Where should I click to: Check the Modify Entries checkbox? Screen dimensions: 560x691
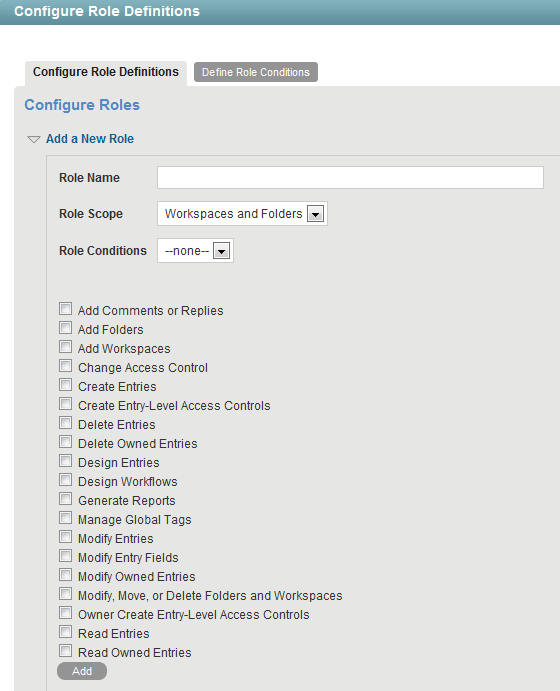click(x=66, y=537)
